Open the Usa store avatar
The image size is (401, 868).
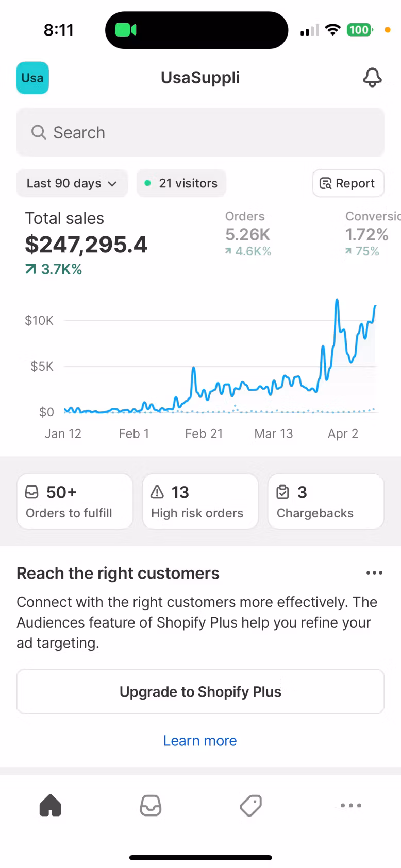click(x=32, y=78)
